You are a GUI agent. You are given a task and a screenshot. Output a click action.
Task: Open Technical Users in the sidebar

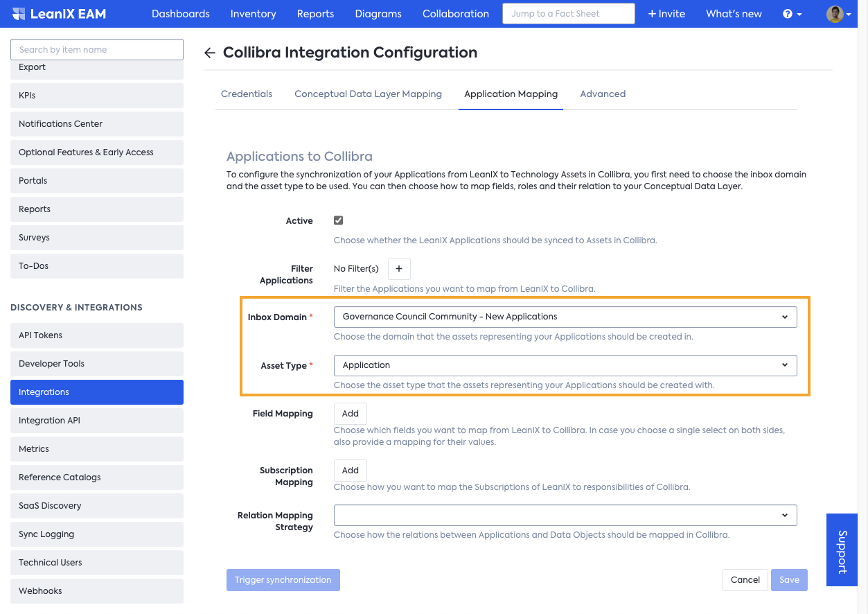click(x=97, y=563)
